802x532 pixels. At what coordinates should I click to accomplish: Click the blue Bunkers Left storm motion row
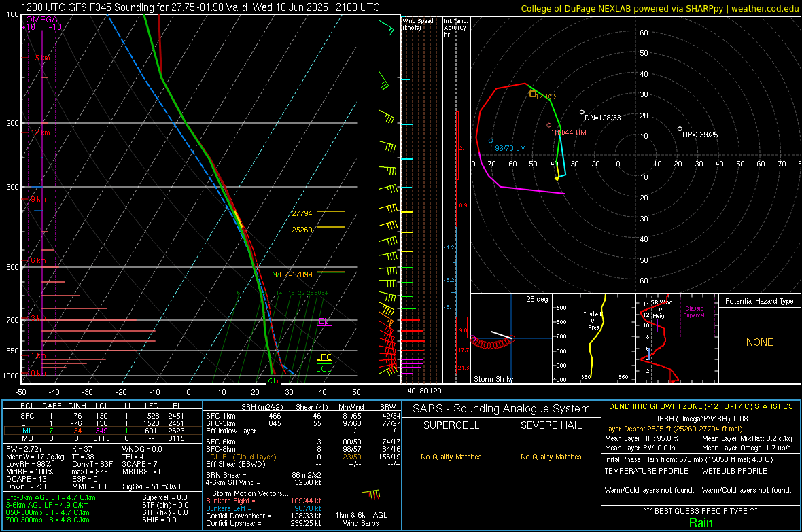[x=264, y=508]
